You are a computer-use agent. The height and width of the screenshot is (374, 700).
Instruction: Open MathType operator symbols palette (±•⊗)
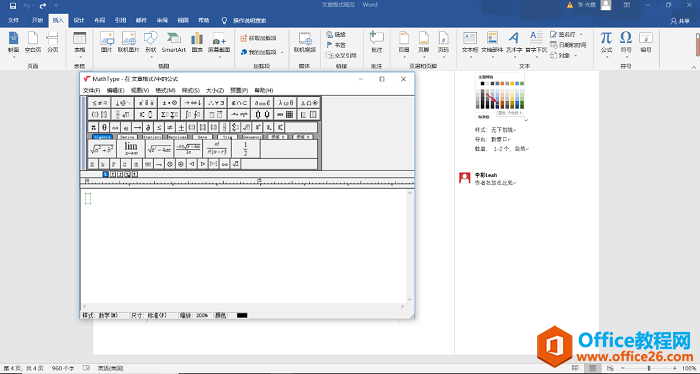coord(169,103)
